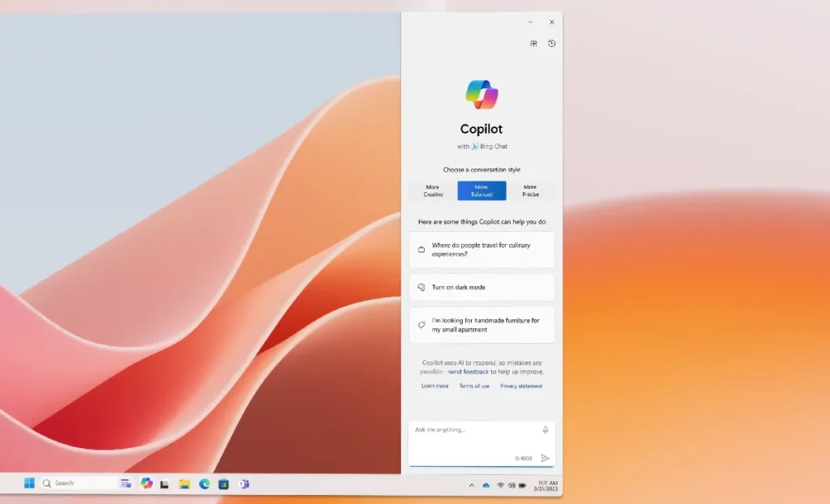
Task: Click the send message arrow icon
Action: click(x=545, y=458)
